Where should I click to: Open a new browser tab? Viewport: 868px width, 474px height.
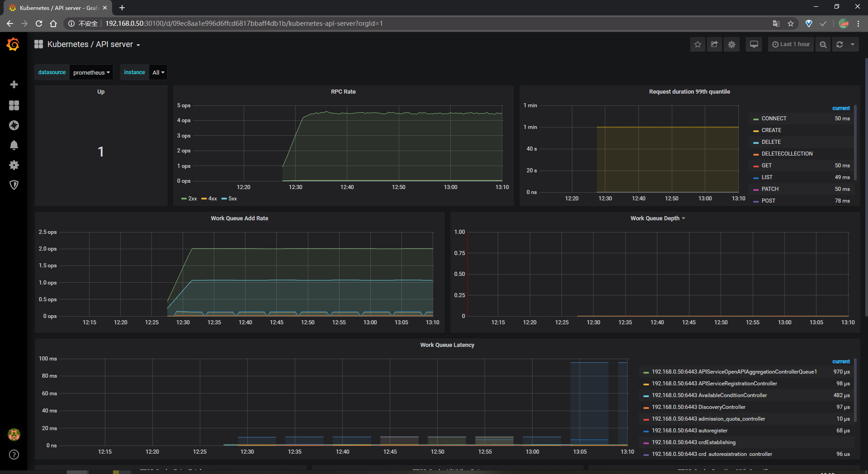click(122, 8)
